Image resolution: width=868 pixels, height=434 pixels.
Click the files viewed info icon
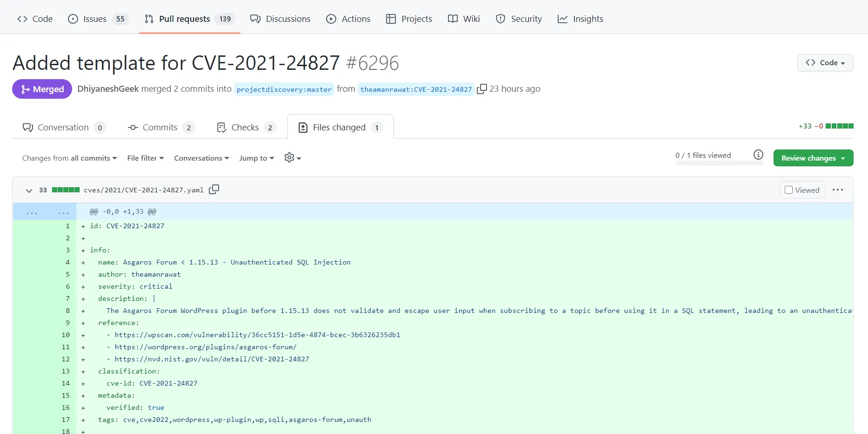[758, 155]
